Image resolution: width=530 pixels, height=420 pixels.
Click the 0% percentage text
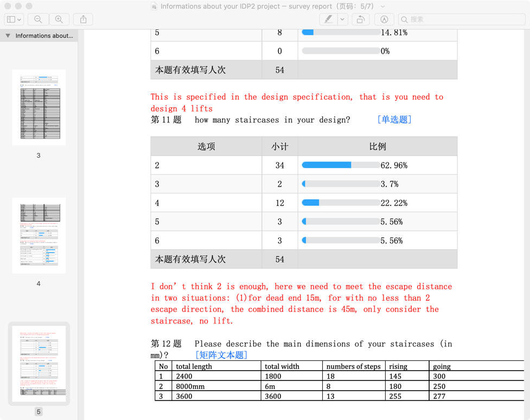coord(385,51)
